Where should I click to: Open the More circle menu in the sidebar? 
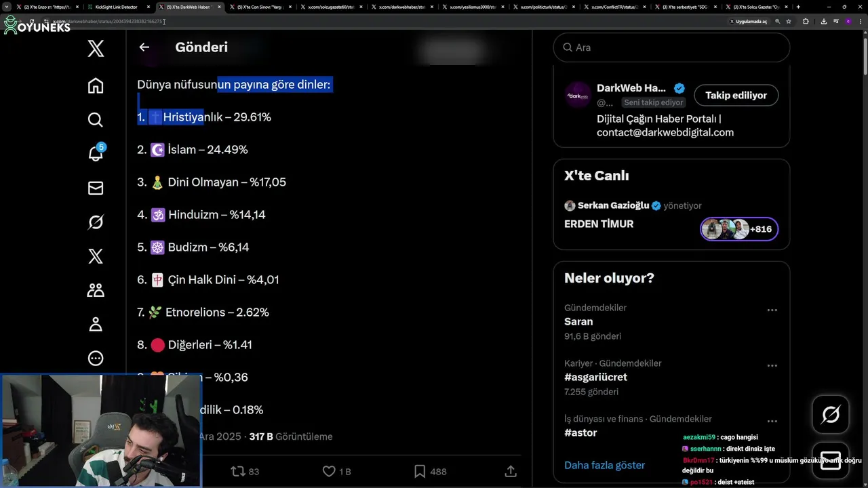(96, 358)
